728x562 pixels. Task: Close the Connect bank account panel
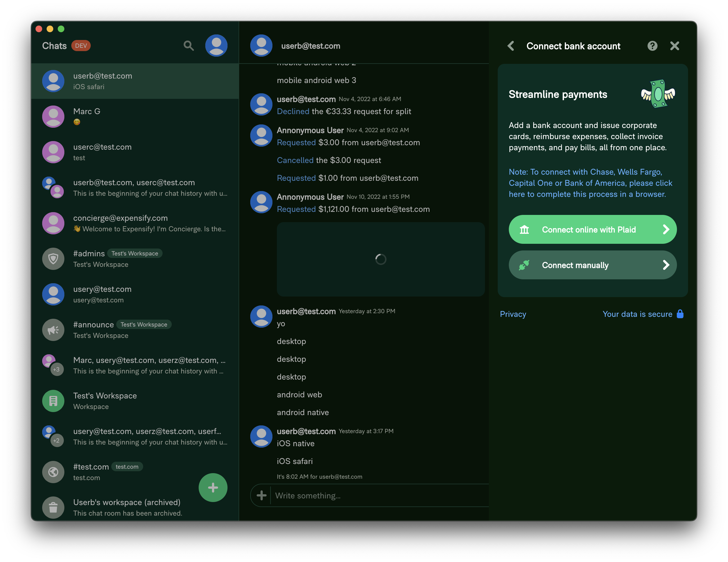(x=674, y=46)
